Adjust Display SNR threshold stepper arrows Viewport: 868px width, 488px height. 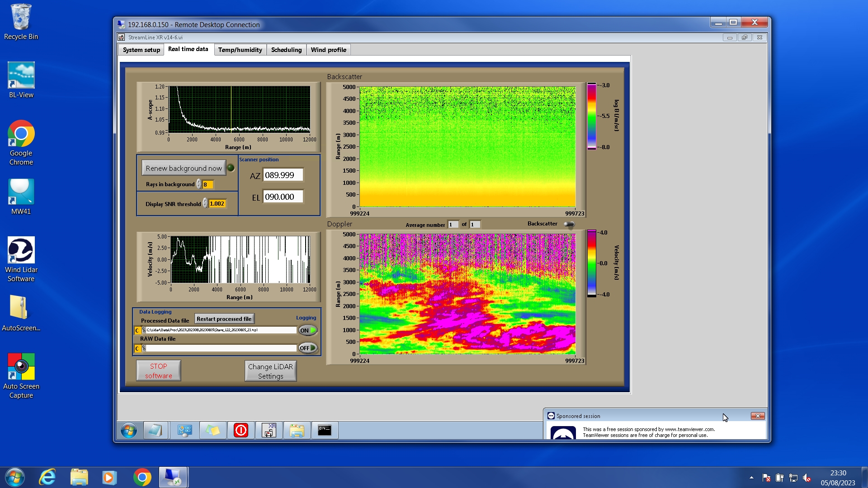pos(205,203)
